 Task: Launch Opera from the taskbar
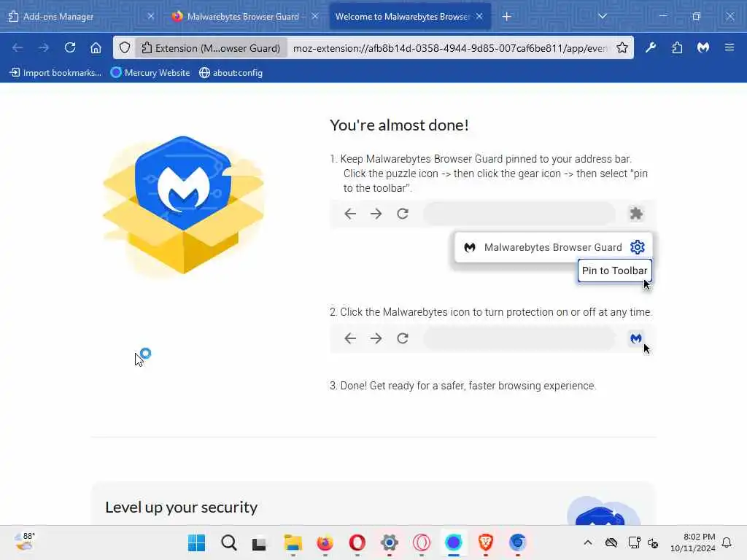[357, 542]
